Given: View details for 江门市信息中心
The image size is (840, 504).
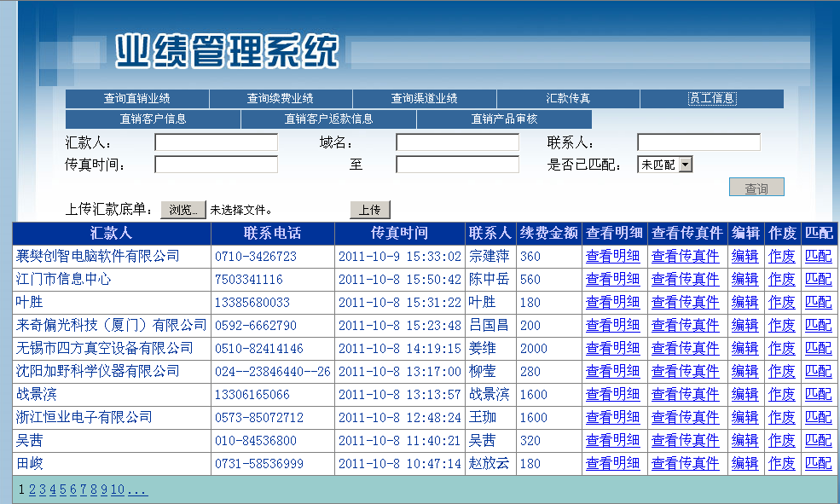Looking at the screenshot, I should pos(613,280).
